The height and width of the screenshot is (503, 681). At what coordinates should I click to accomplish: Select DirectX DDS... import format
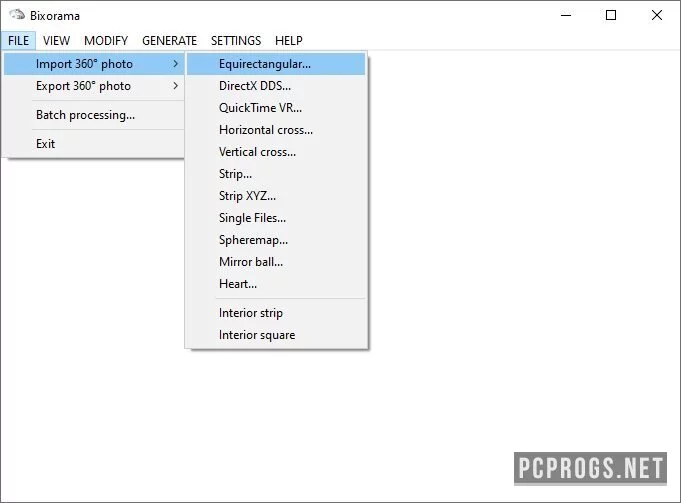(x=276, y=86)
